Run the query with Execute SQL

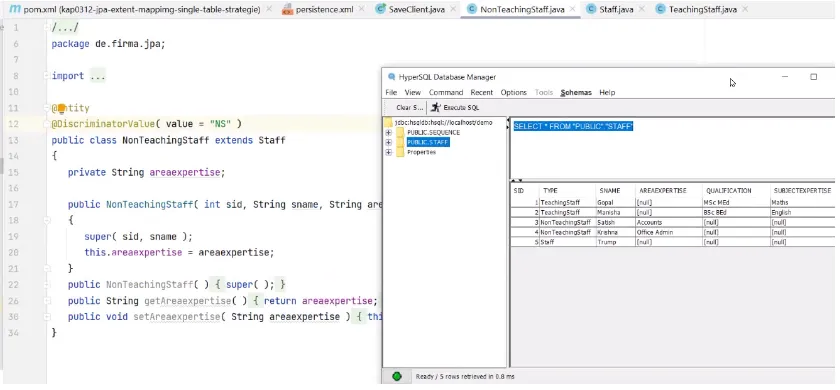coord(455,108)
